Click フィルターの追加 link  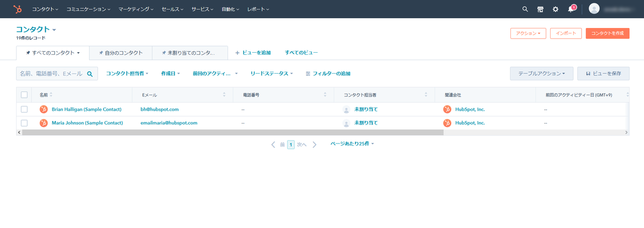pos(327,73)
